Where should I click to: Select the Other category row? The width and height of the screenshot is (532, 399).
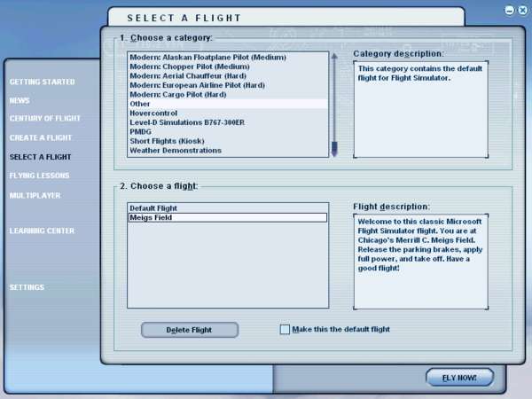coord(227,104)
